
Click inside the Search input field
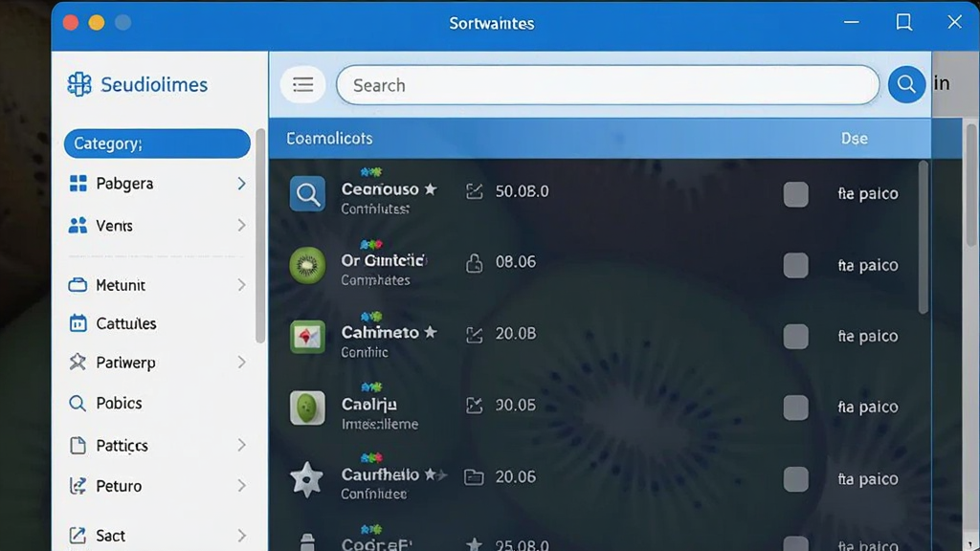tap(608, 85)
